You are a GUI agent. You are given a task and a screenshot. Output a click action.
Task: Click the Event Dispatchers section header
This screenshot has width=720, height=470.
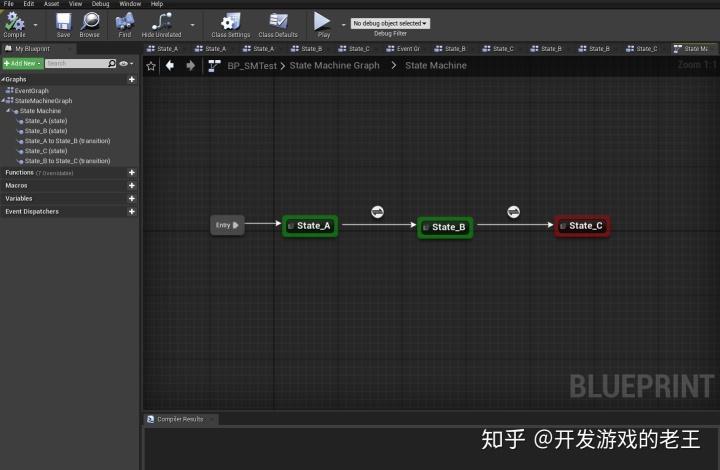click(x=69, y=212)
